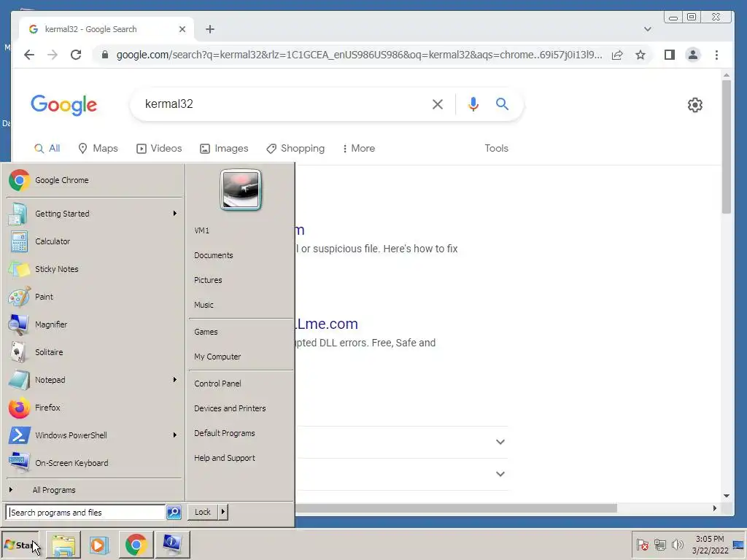Click volume speaker in system tray
747x560 pixels.
[677, 544]
